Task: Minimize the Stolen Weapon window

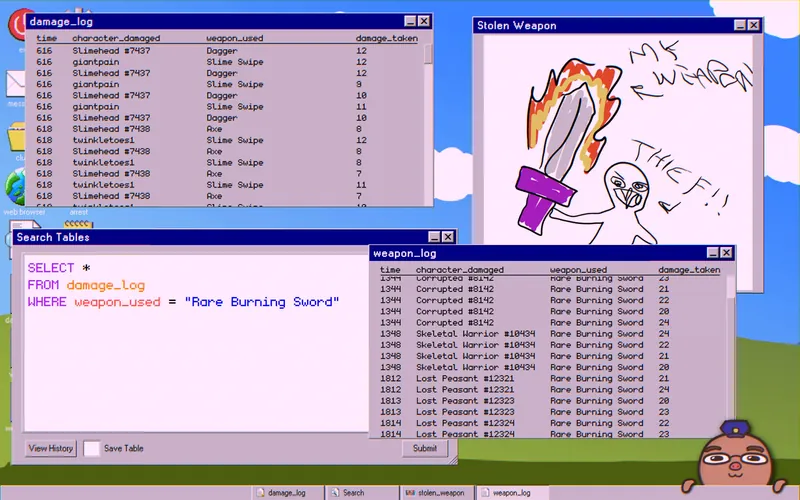Action: coord(740,25)
